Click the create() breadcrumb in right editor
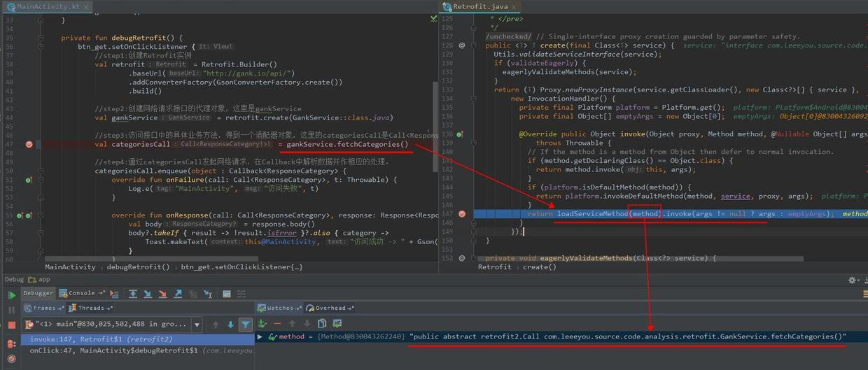The height and width of the screenshot is (370, 868). [539, 266]
